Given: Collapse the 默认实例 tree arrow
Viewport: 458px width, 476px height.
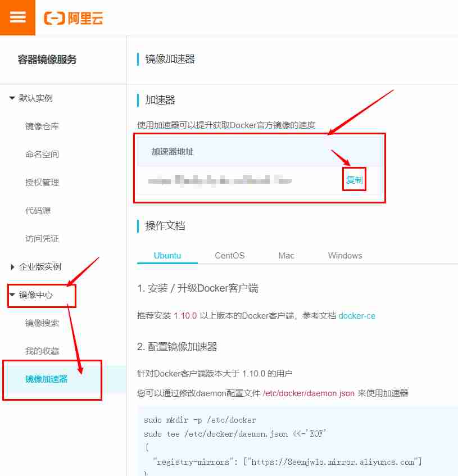Looking at the screenshot, I should [12, 98].
